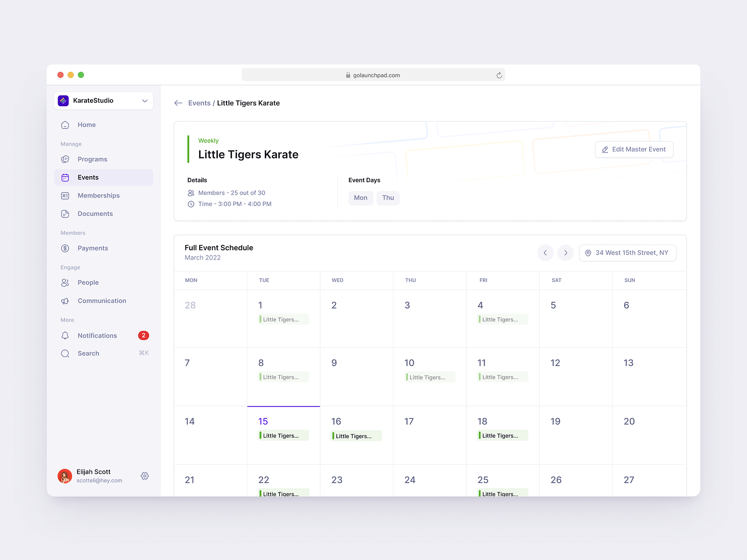The height and width of the screenshot is (560, 747).
Task: Go to next month in schedule
Action: (x=566, y=253)
